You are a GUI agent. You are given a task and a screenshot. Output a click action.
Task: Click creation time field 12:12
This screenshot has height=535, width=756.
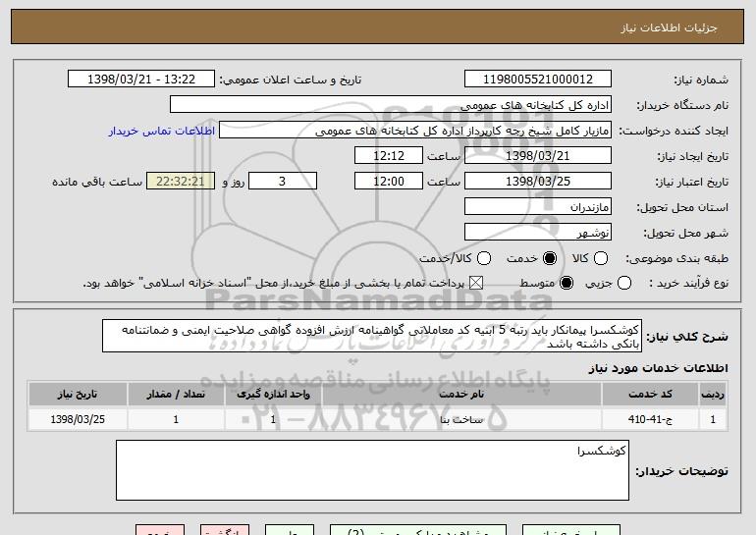(389, 156)
